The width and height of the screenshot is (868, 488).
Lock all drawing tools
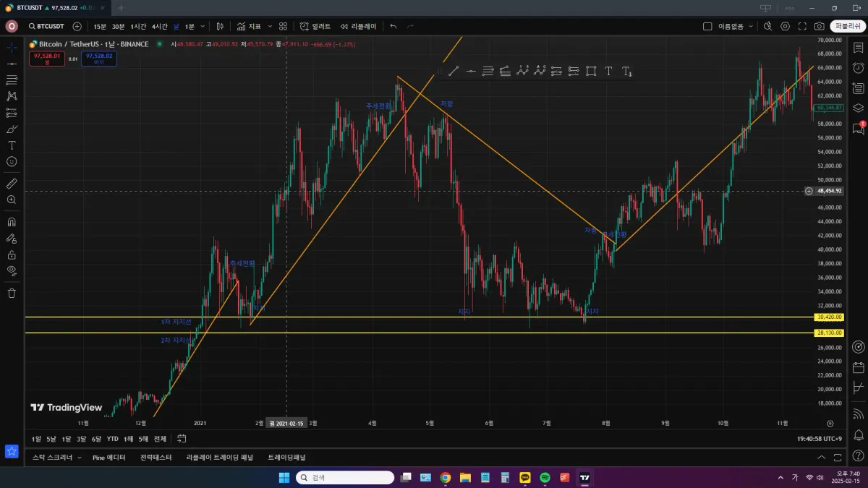12,254
